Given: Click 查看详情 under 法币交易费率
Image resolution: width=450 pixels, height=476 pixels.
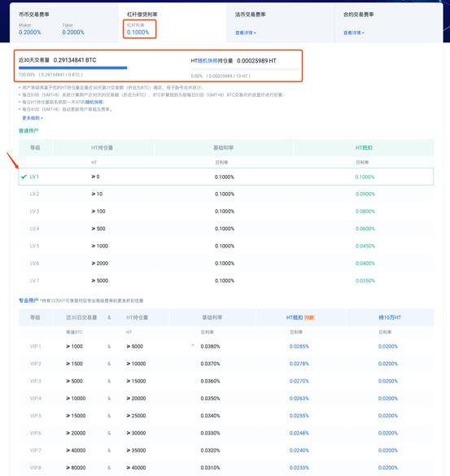Looking at the screenshot, I should click(x=246, y=33).
